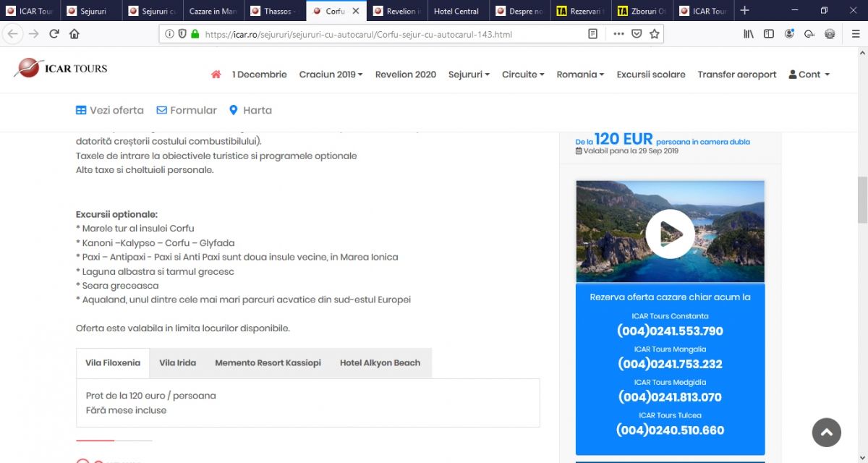Screen dimensions: 868x463
Task: Click the red home icon in navigation
Action: point(216,75)
